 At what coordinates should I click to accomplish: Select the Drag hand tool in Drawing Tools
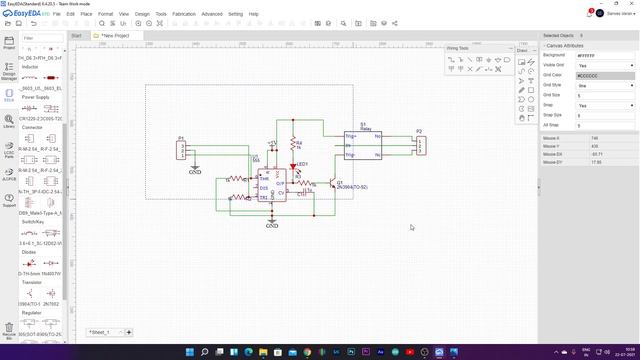click(521, 118)
